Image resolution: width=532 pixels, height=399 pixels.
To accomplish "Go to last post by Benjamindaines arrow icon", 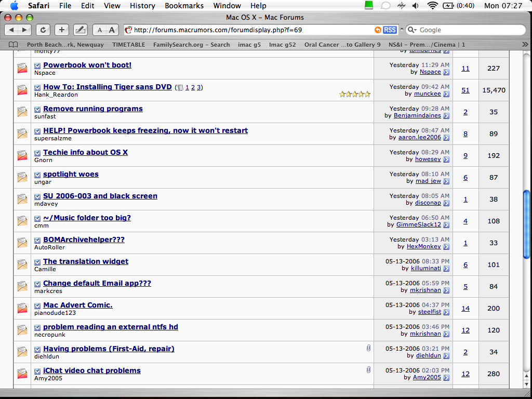I will coord(446,116).
